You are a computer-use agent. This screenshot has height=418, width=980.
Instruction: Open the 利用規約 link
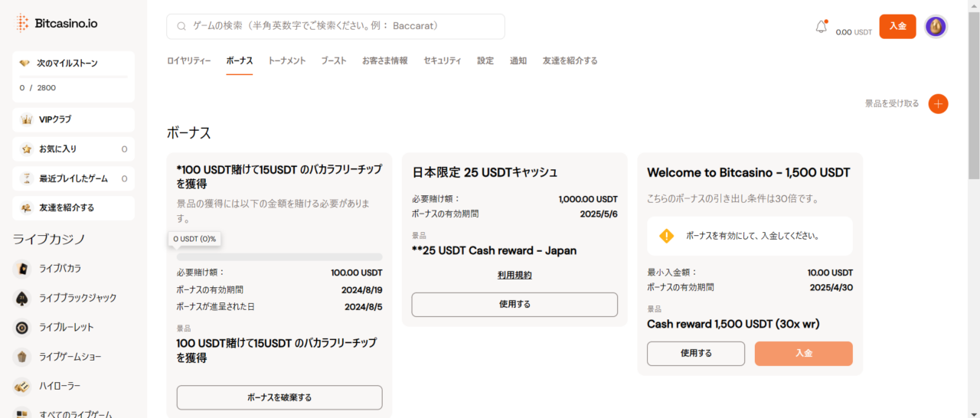[x=514, y=275]
